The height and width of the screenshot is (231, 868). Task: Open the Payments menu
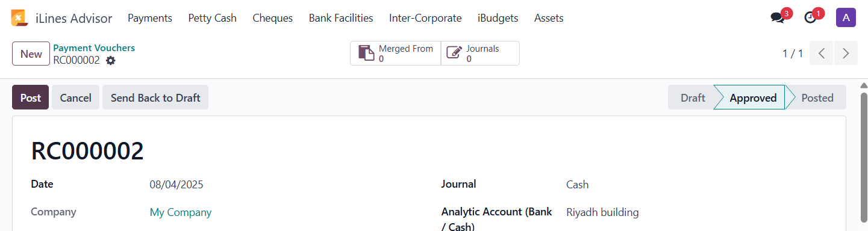coord(150,18)
